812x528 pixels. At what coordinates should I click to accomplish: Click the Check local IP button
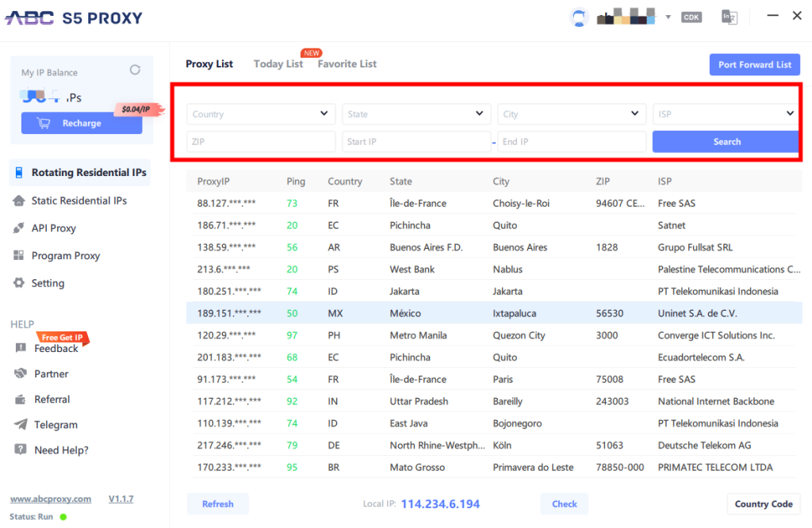[564, 503]
